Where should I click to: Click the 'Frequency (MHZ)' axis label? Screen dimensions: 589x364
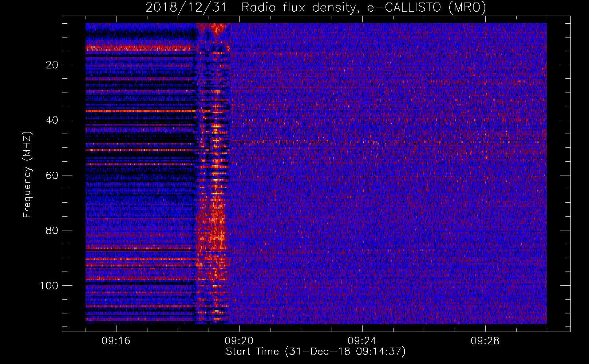tap(28, 175)
